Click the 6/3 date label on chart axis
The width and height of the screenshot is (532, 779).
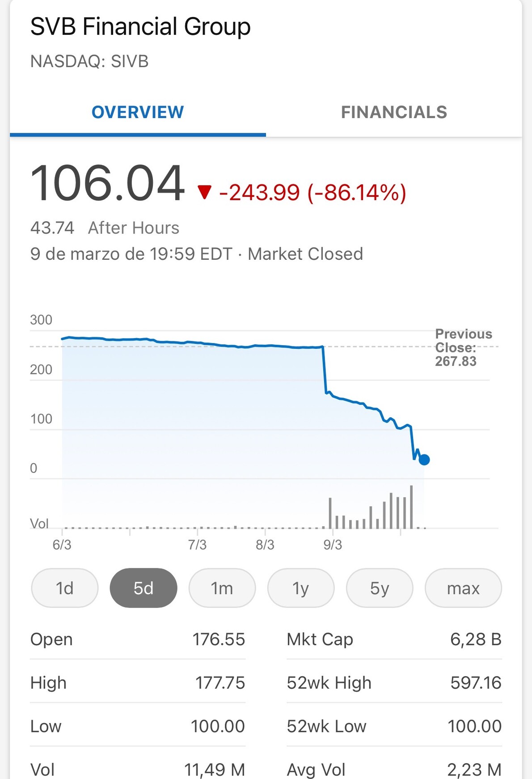point(62,545)
